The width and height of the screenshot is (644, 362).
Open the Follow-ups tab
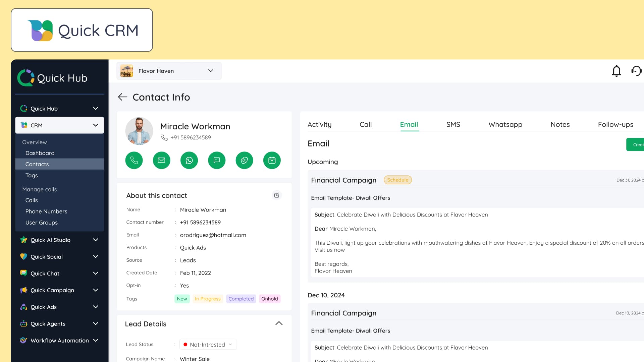pos(615,124)
